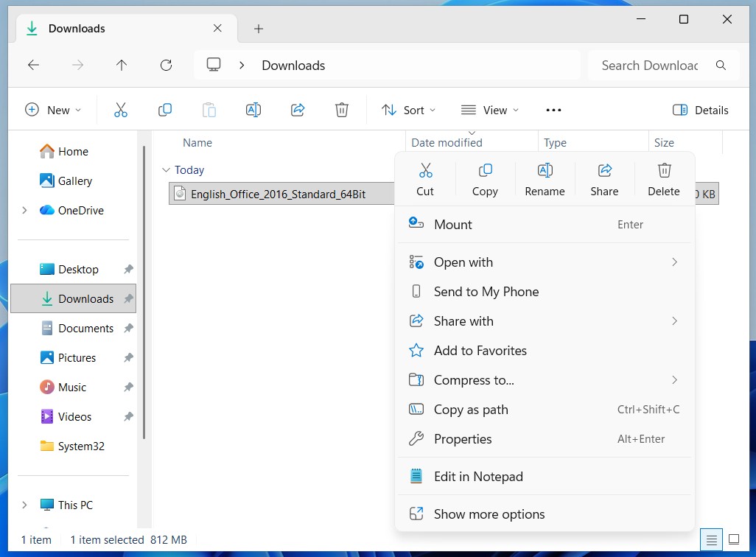This screenshot has width=756, height=557.
Task: Open the Sort dropdown
Action: [409, 110]
